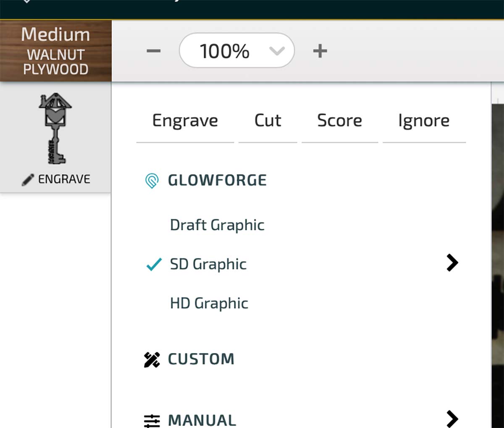The image size is (504, 428).
Task: Click the GLOWFORGE section heading
Action: [217, 181]
